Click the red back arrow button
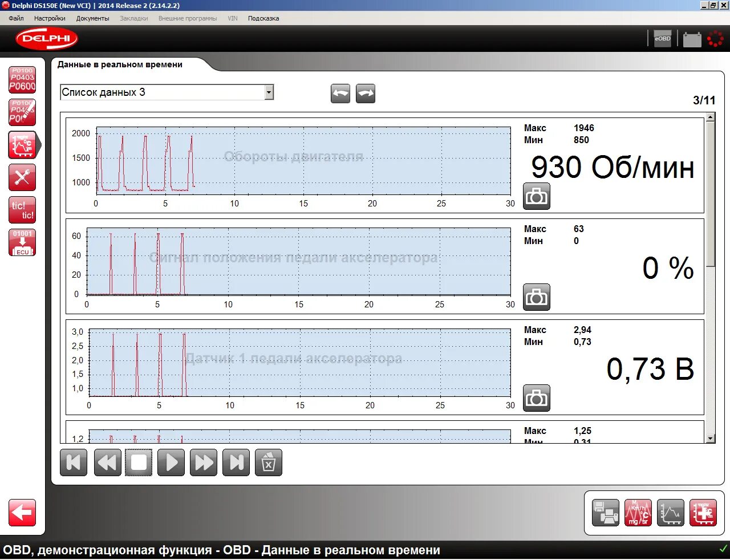 pos(22,513)
